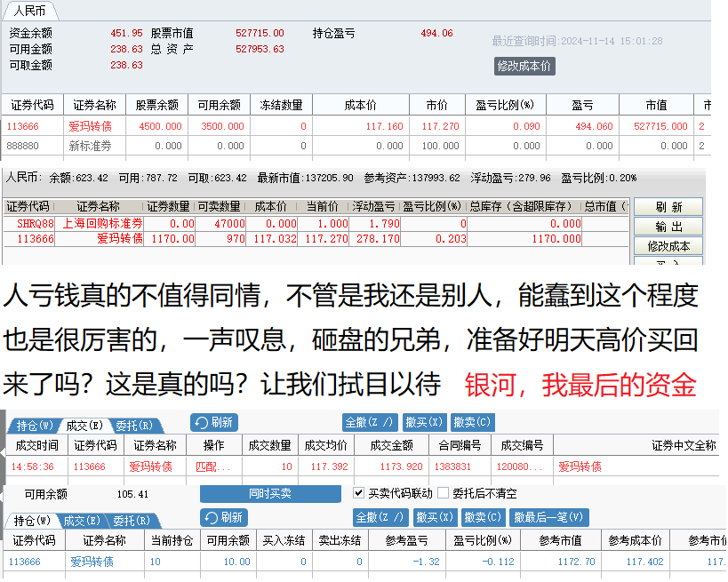
Task: Select the 人民币 tab at the top
Action: (30, 12)
